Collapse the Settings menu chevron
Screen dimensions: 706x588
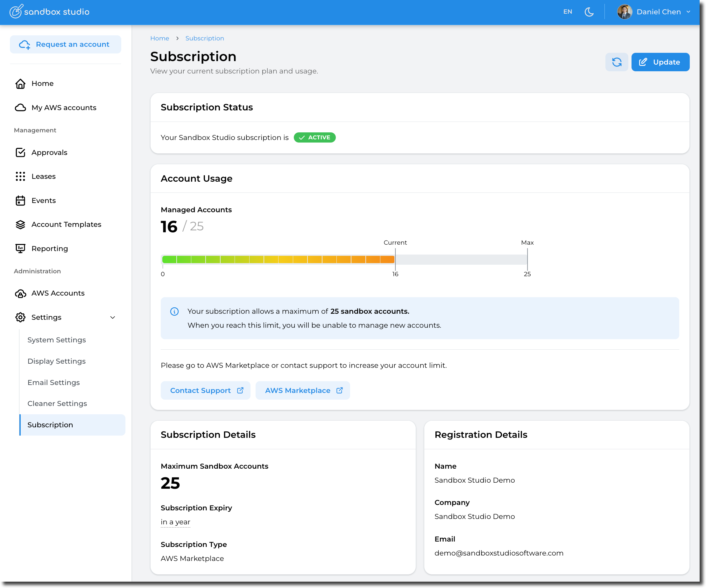point(113,318)
